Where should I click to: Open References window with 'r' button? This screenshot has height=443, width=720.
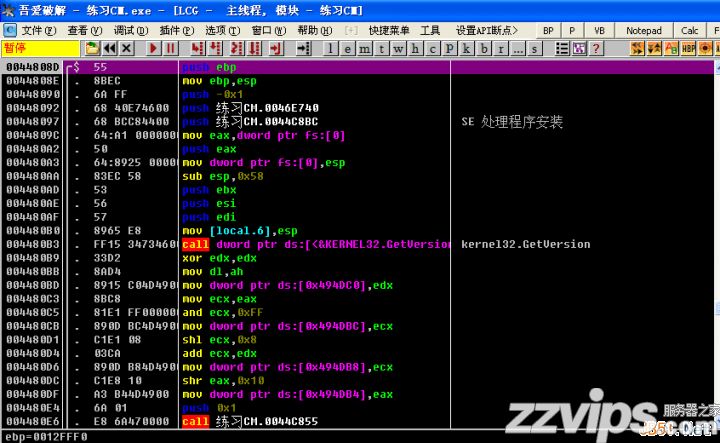pos(501,48)
